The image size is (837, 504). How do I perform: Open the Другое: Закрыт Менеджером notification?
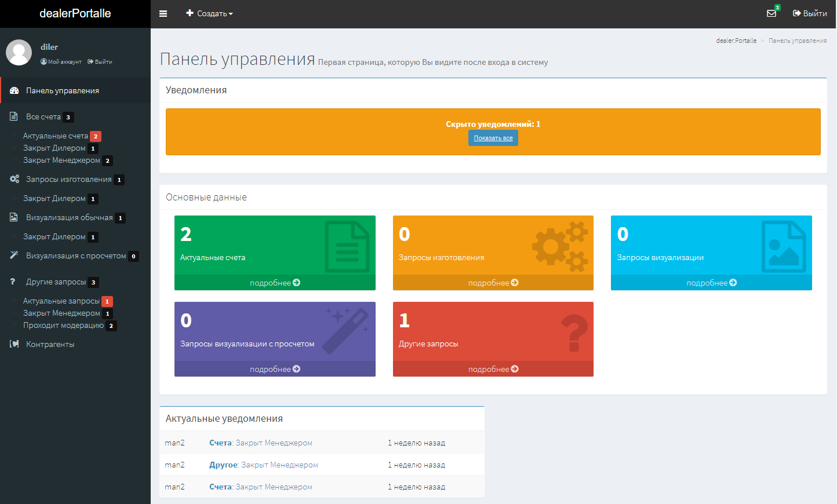tap(264, 465)
